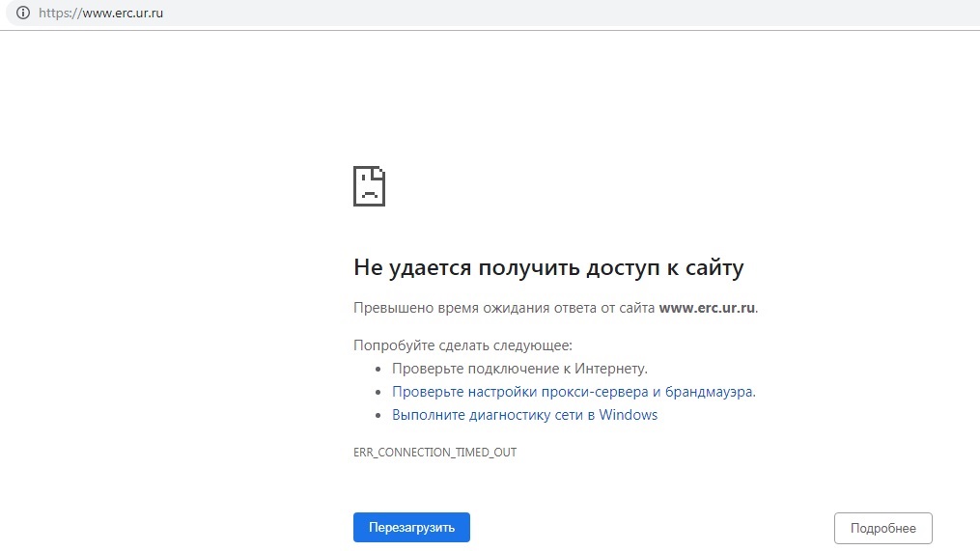
Task: Open details with the Подробнее button
Action: 882,528
